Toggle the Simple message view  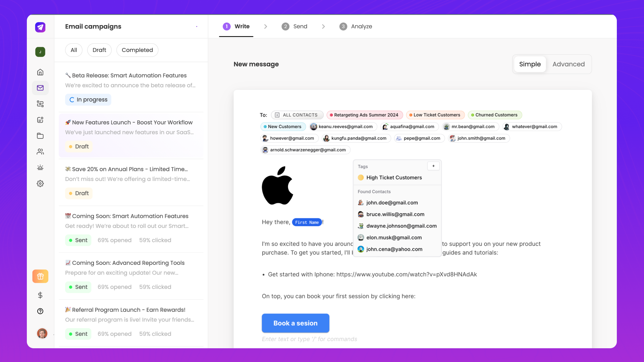530,64
